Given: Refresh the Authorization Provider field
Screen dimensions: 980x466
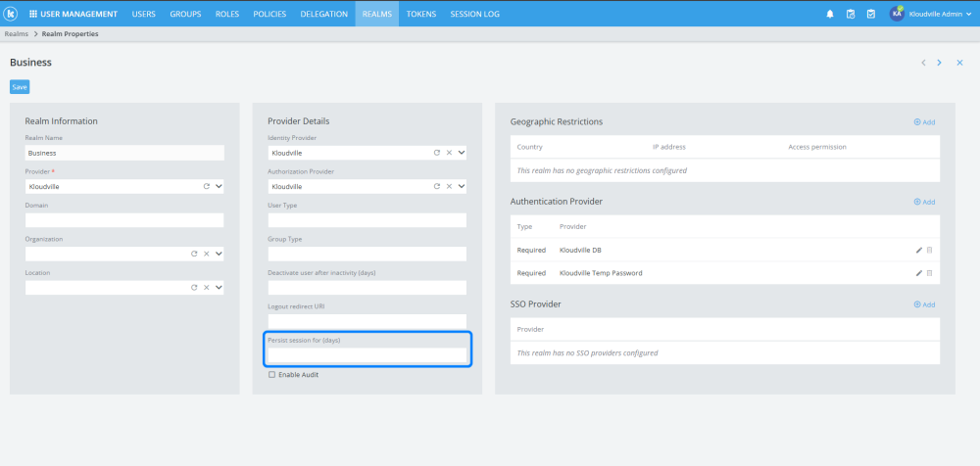Looking at the screenshot, I should click(x=437, y=186).
